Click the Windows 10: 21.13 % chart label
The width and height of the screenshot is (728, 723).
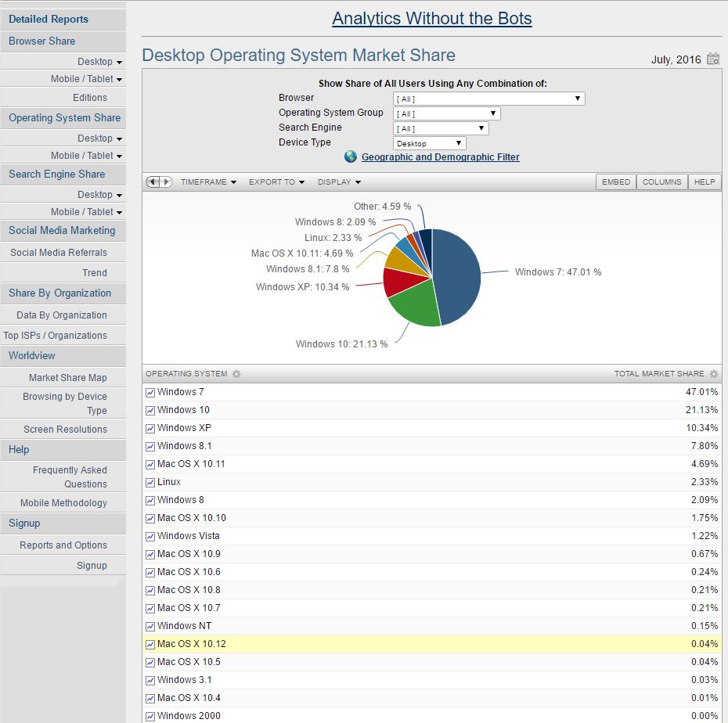[342, 344]
